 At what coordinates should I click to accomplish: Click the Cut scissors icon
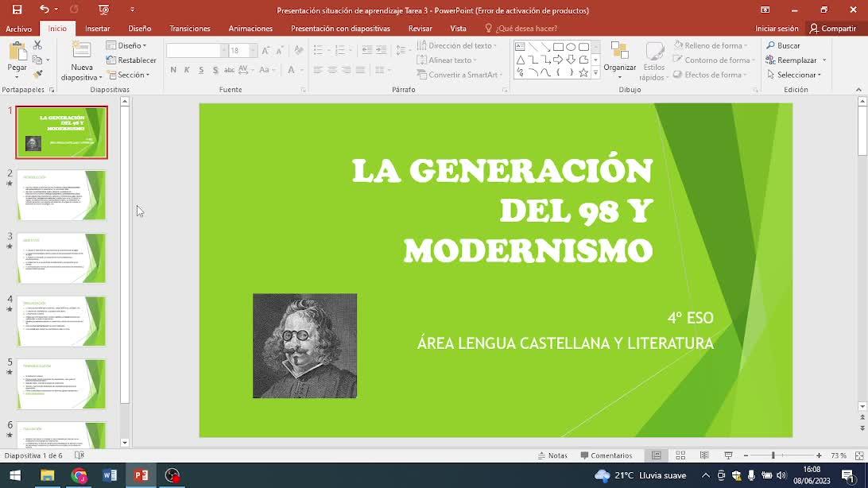click(37, 46)
